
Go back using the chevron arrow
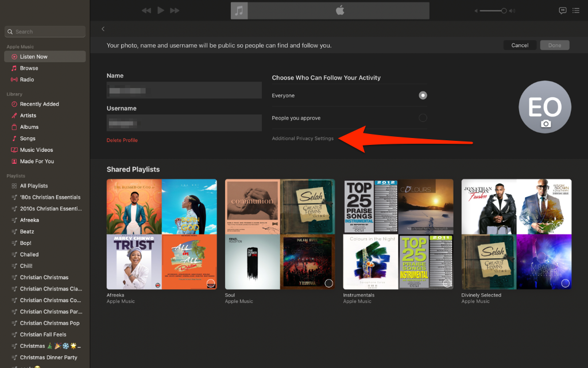pyautogui.click(x=103, y=29)
